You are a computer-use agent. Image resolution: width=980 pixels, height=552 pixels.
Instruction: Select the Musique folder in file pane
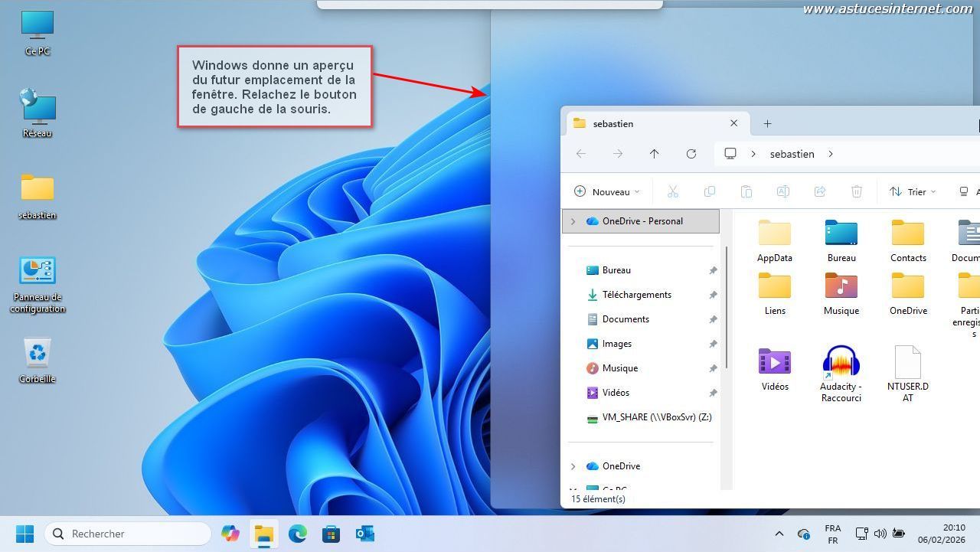click(841, 286)
